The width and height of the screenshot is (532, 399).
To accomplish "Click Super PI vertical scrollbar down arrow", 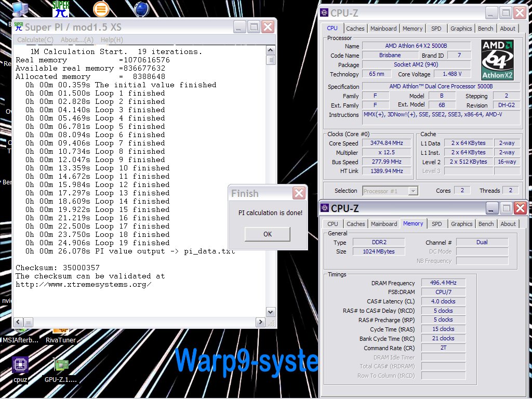I will coord(270,312).
